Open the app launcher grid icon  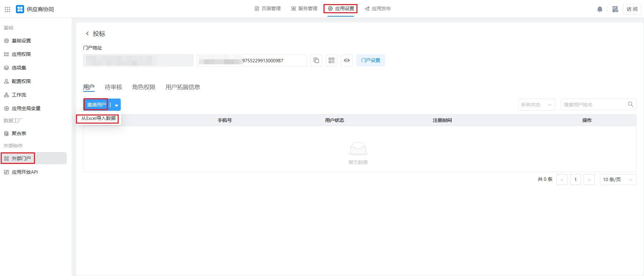(x=7, y=9)
